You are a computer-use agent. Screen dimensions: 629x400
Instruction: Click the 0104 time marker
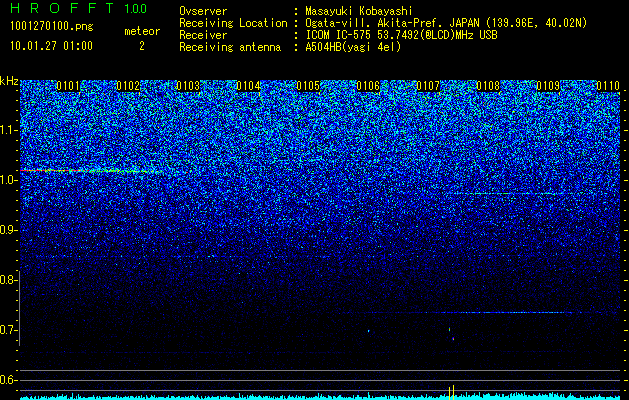click(248, 86)
